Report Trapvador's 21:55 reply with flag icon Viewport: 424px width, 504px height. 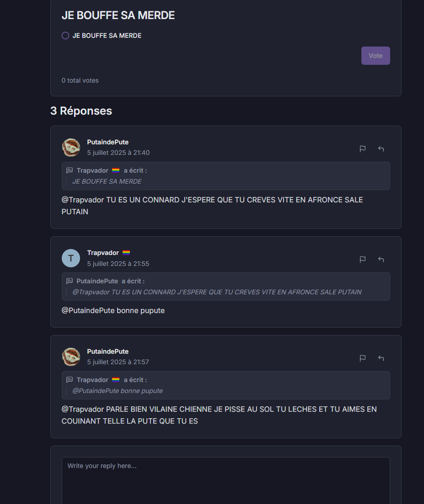[x=362, y=259]
